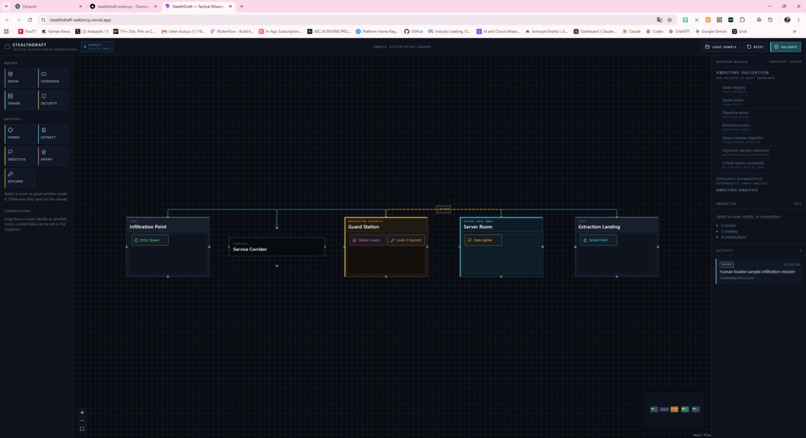Screen dimensions: 806x438
Task: Select the Corridor room type
Action: click(53, 77)
